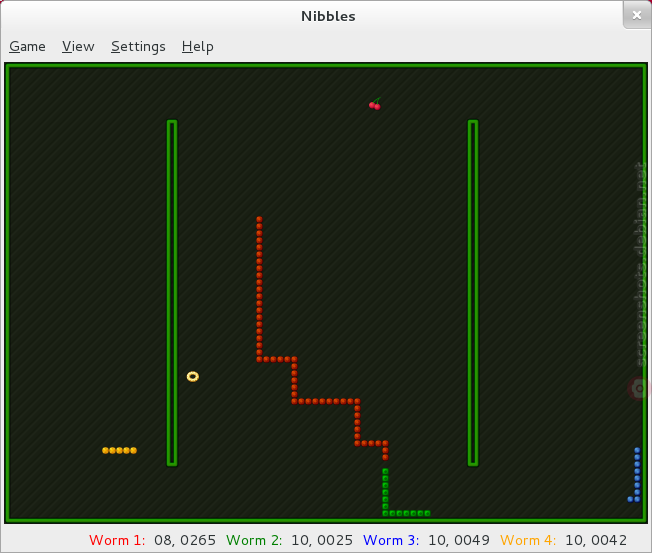Open the Settings menu
Screen dimensions: 652x553
[138, 47]
